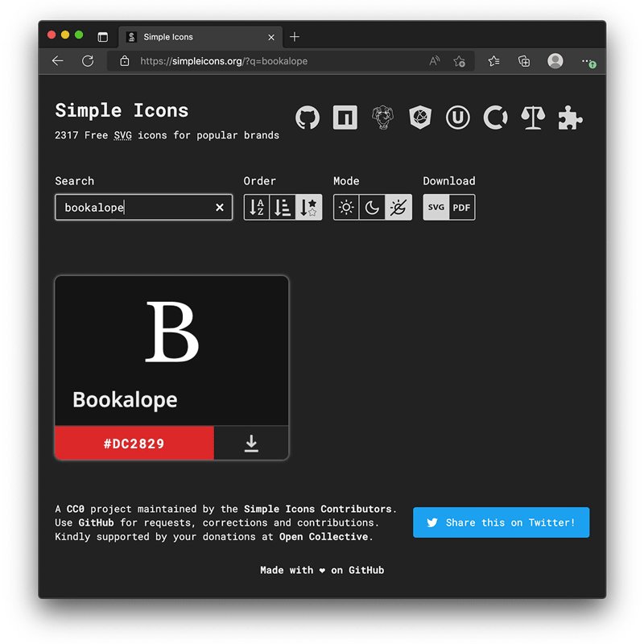
Task: Switch to light mode sun icon
Action: [346, 208]
